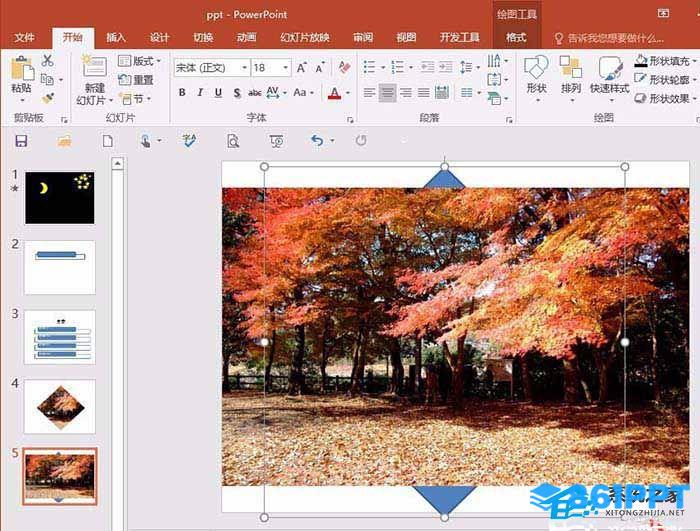This screenshot has width=700, height=531.
Task: Click the Tell me search box
Action: point(608,38)
